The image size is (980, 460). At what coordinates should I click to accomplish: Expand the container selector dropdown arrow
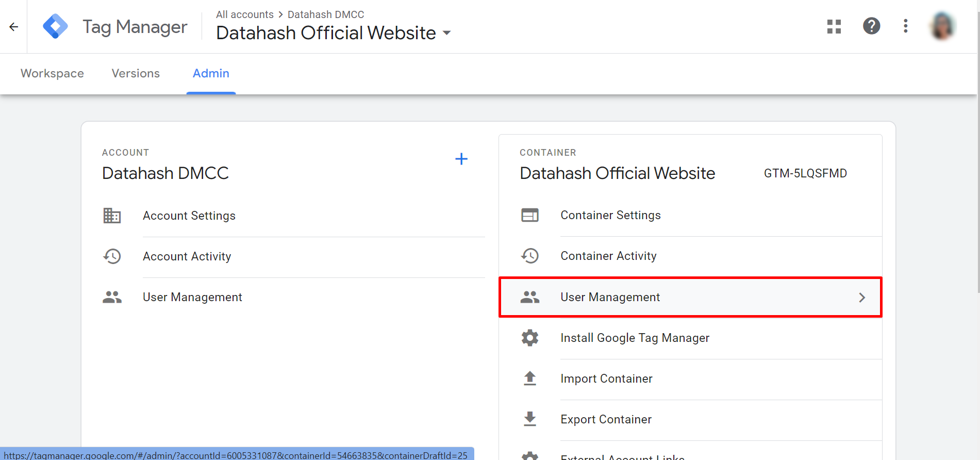[447, 33]
